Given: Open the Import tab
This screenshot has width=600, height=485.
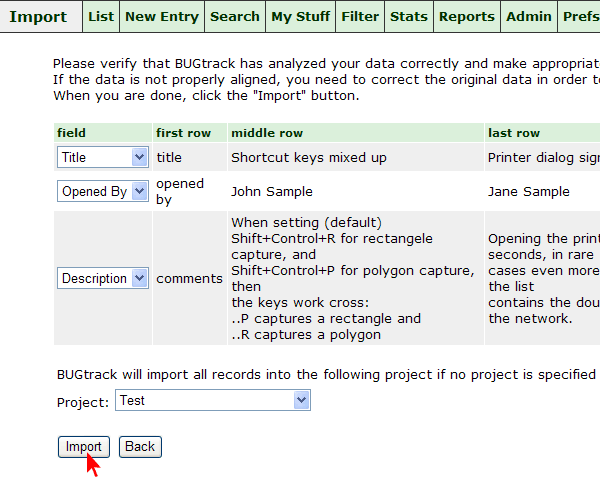Looking at the screenshot, I should (x=38, y=16).
